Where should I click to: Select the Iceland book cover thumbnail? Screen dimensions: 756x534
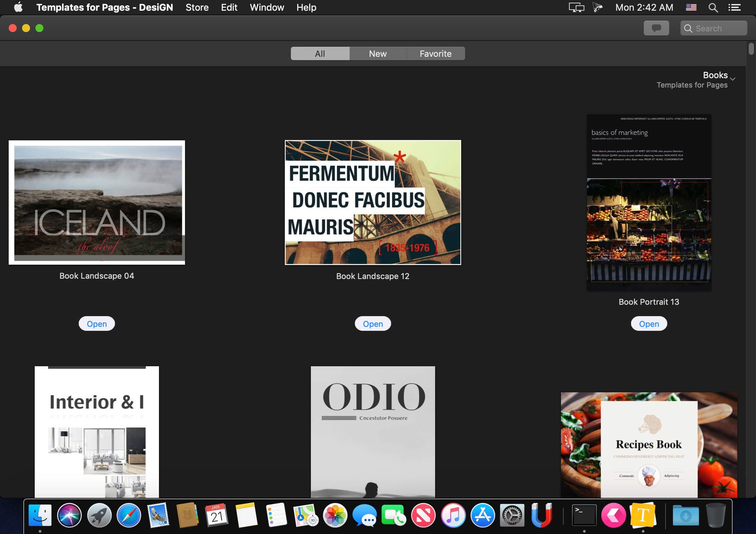point(97,203)
